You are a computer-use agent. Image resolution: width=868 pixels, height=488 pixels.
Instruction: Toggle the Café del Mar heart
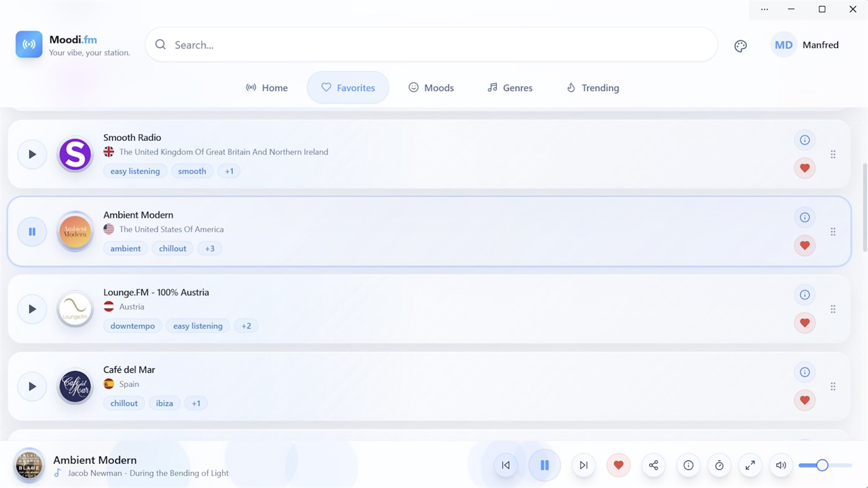(x=805, y=400)
